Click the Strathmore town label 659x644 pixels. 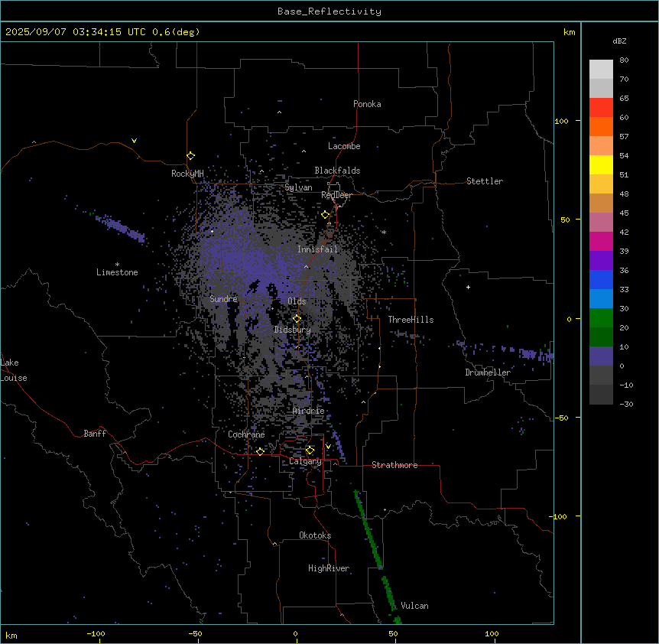(x=394, y=465)
